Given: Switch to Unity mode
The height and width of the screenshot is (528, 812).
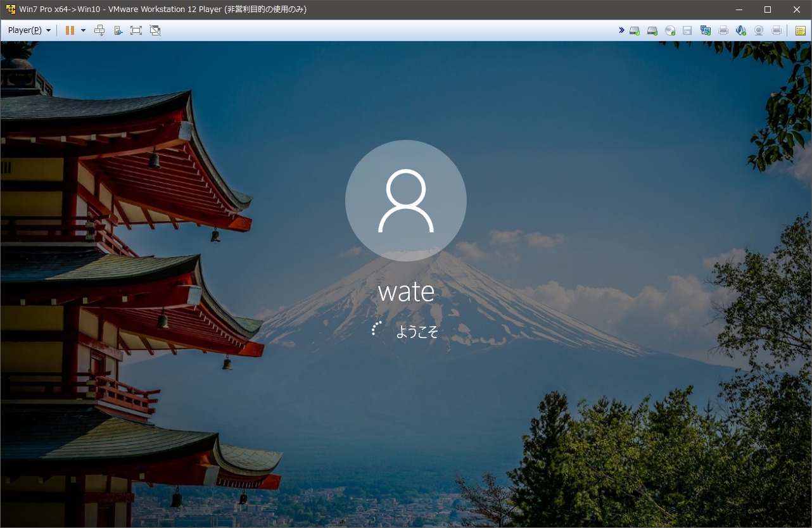Looking at the screenshot, I should (155, 30).
